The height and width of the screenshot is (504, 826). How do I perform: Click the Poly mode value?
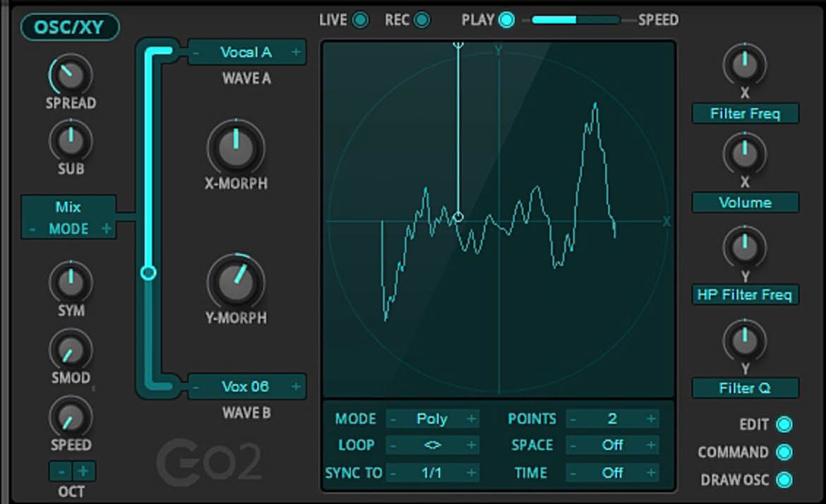coord(432,419)
